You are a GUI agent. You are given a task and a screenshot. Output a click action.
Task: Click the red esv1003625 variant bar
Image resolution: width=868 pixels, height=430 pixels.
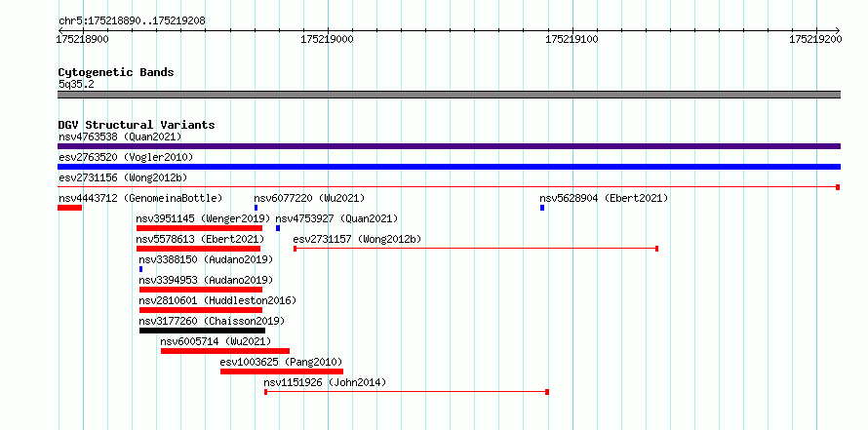click(x=282, y=371)
